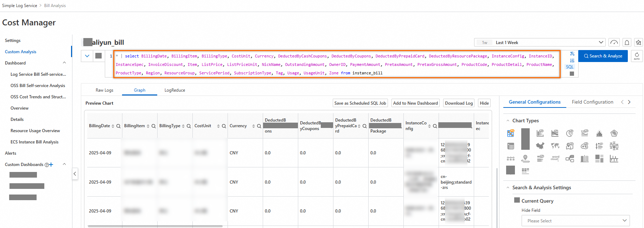Click Add to New Dashboard
644x228 pixels.
point(415,103)
